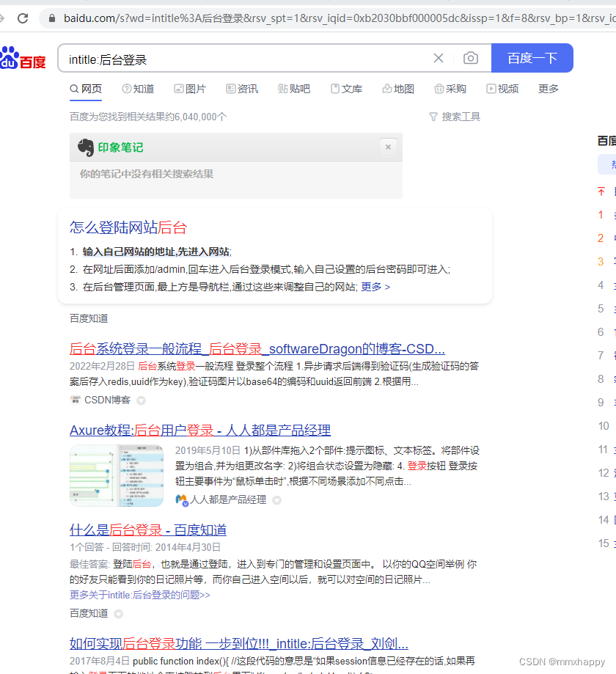Open the Baidu logo homepage
The height and width of the screenshot is (674, 616).
click(x=23, y=58)
